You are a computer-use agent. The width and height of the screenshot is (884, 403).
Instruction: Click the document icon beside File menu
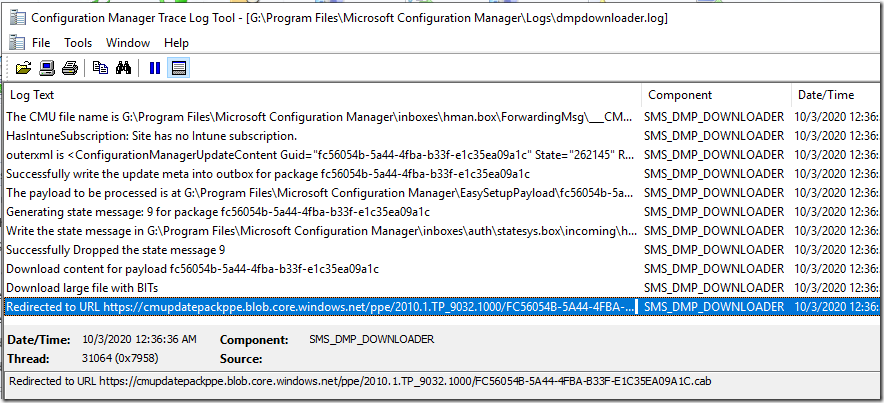pyautogui.click(x=16, y=43)
